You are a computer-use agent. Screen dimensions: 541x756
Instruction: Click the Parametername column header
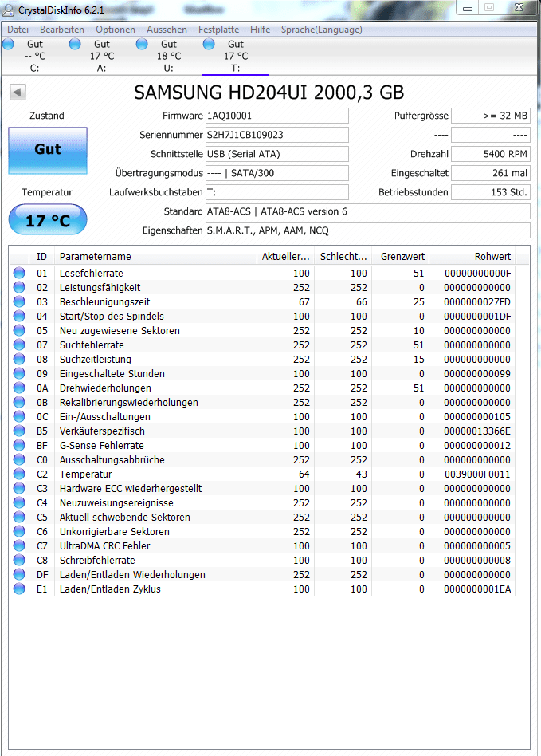(155, 257)
